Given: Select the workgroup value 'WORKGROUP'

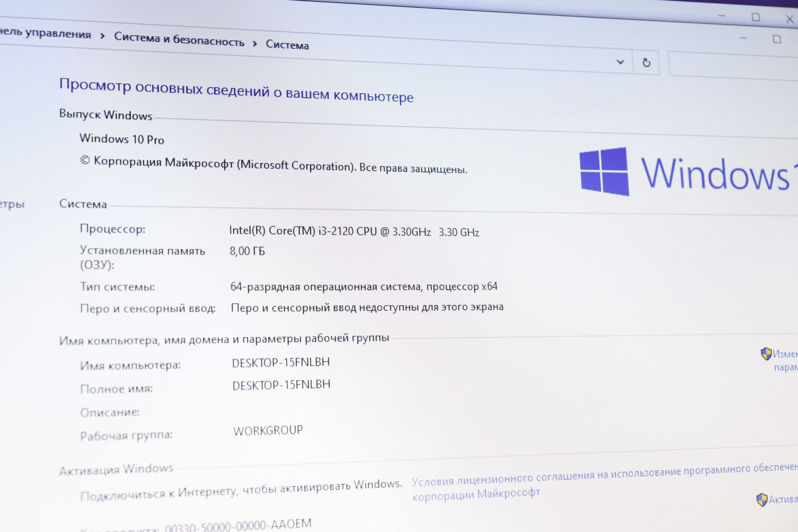Looking at the screenshot, I should pos(268,430).
